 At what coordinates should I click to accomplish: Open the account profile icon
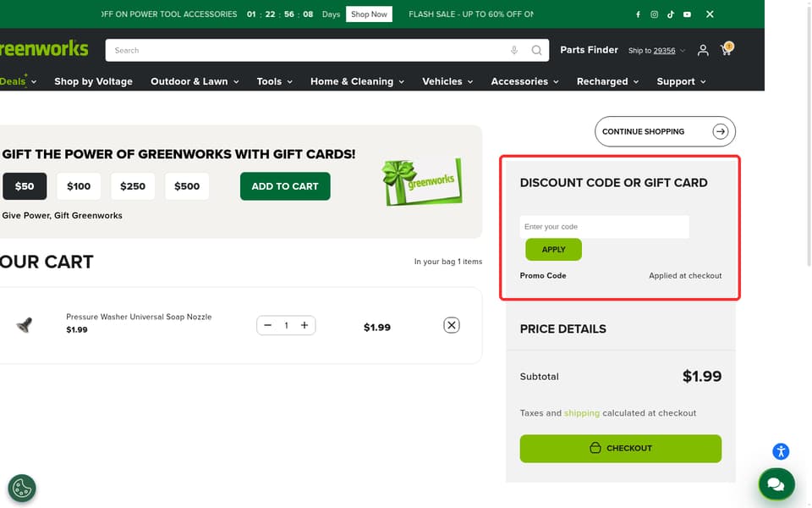(x=703, y=50)
